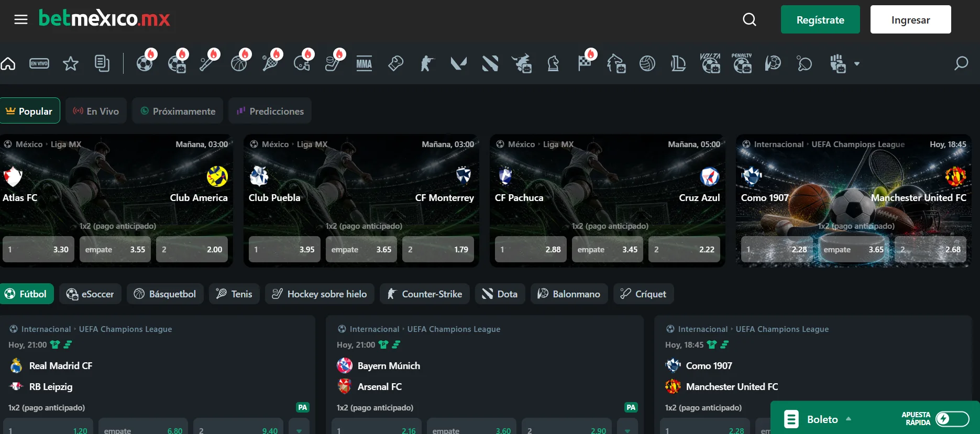This screenshot has width=980, height=434.
Task: Pick empate 3.65 for Puebla vs Monterrey
Action: point(361,249)
